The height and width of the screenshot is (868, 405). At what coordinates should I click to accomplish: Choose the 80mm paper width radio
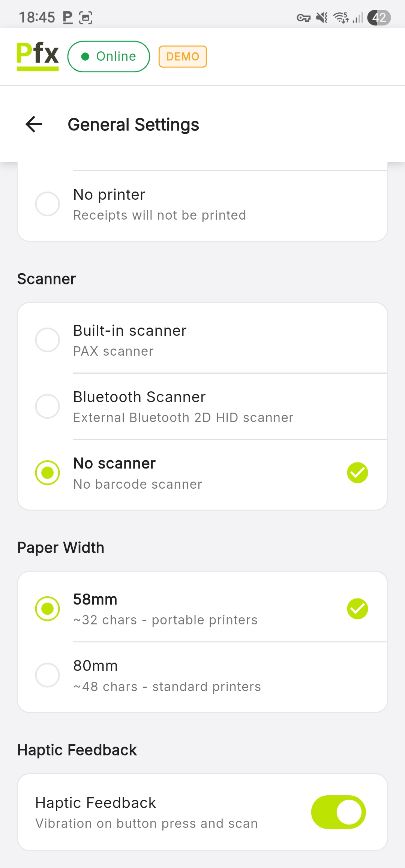coord(48,675)
